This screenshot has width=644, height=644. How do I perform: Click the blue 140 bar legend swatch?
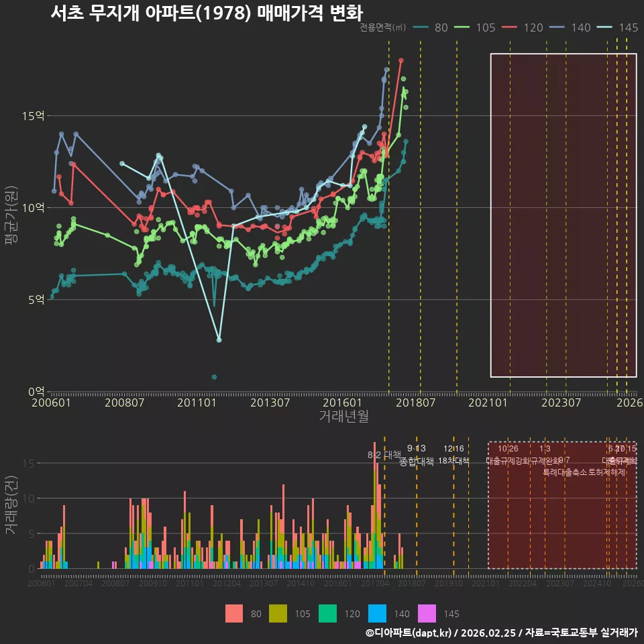click(x=378, y=614)
